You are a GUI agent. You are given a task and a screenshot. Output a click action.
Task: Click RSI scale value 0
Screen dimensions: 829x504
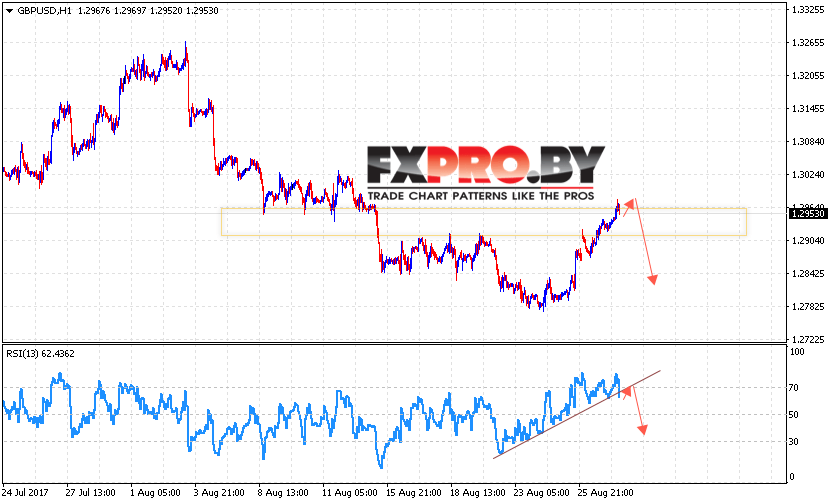coord(791,476)
